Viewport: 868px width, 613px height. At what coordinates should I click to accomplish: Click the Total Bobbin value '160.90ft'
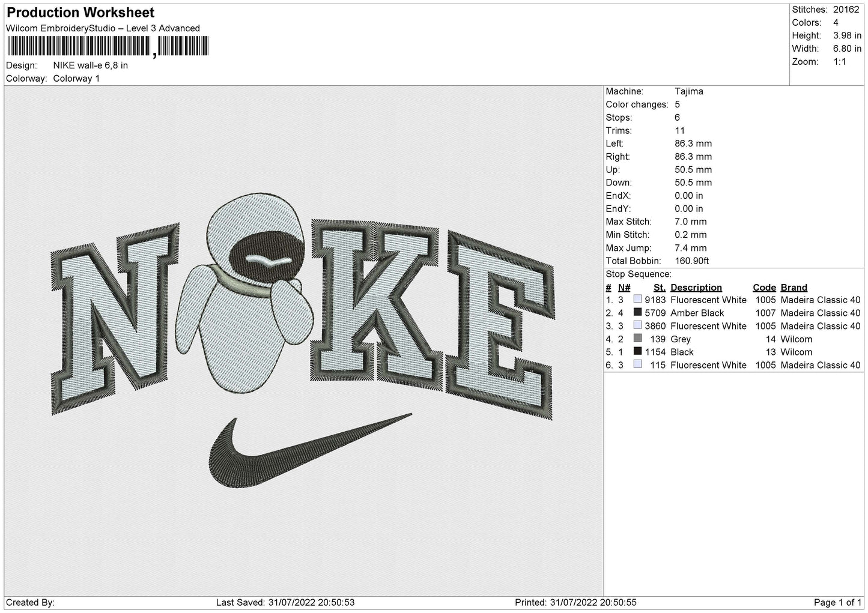click(x=692, y=261)
